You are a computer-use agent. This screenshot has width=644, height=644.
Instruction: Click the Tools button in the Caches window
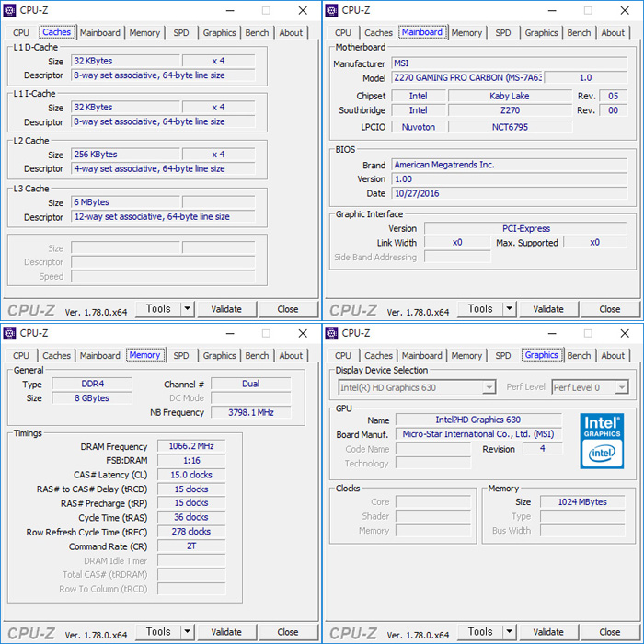[158, 310]
